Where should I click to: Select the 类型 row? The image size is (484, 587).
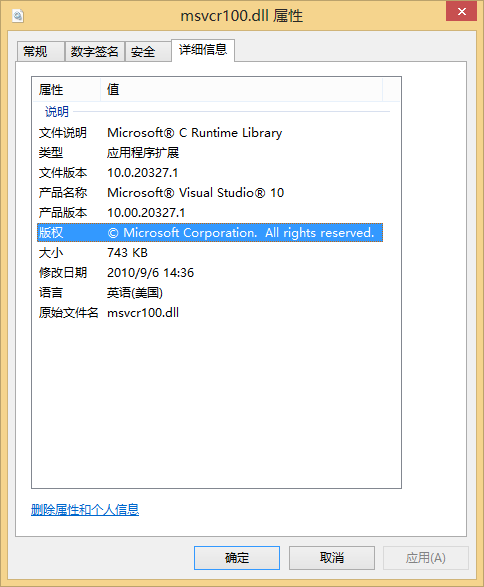point(210,153)
